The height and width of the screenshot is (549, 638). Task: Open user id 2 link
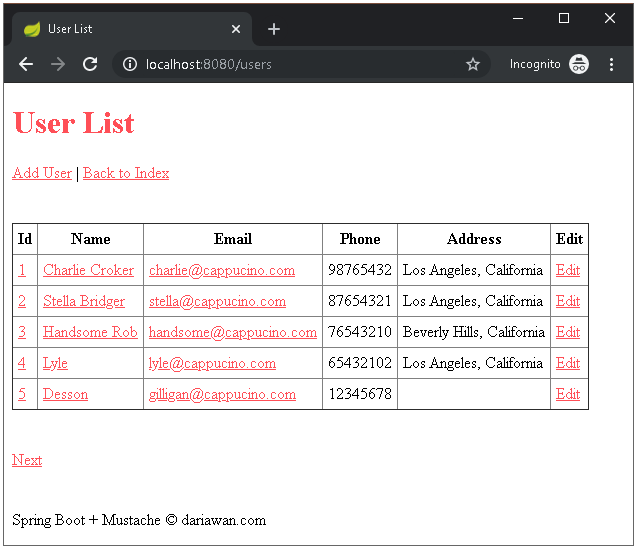click(x=22, y=301)
